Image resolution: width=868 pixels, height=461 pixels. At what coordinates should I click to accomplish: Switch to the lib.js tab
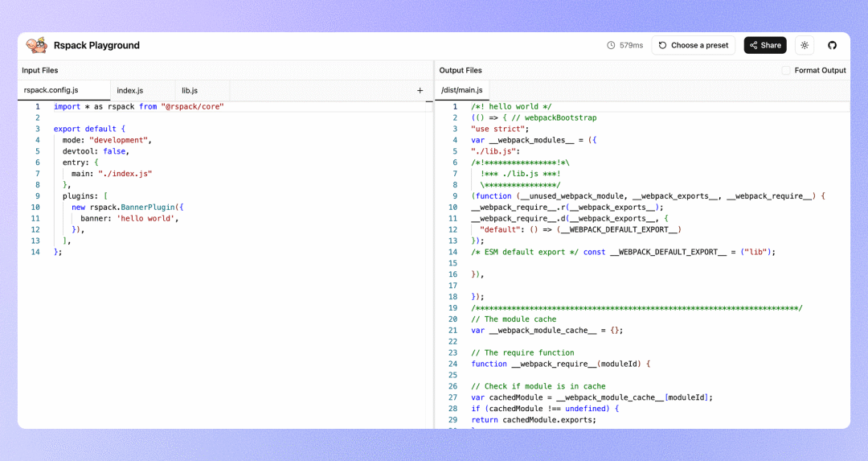pos(190,90)
